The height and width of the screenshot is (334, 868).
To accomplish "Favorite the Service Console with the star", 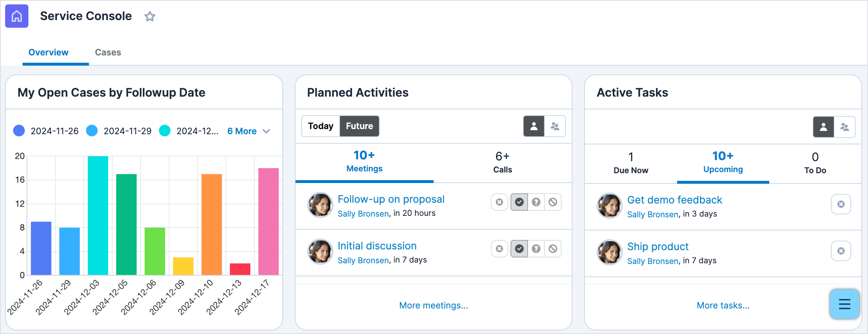I will point(150,16).
